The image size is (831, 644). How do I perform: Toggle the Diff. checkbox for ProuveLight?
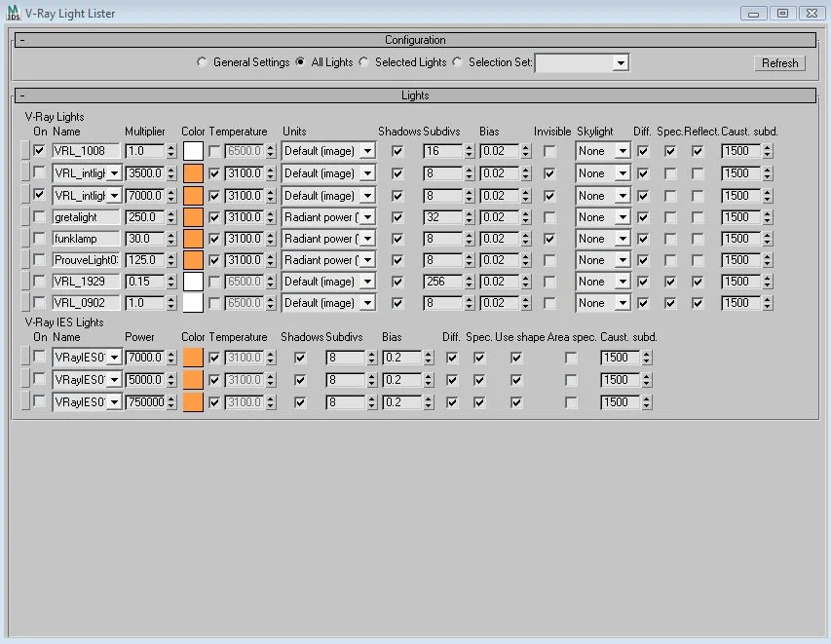click(x=643, y=260)
